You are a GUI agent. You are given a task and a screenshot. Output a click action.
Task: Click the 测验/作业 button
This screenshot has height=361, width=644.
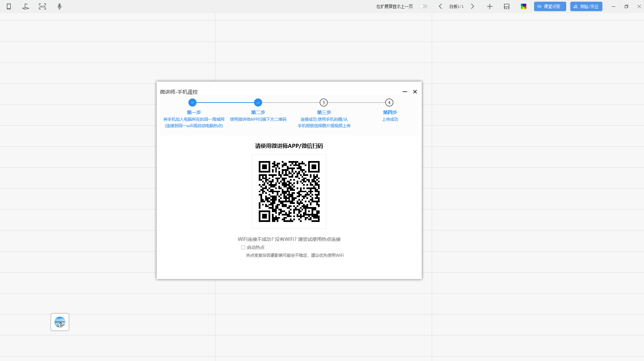pos(586,6)
